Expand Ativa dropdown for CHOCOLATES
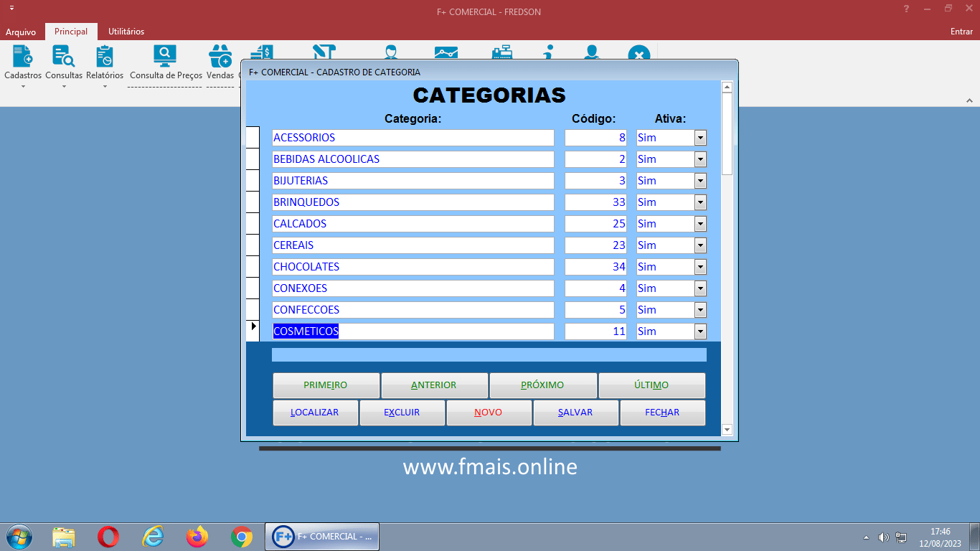 click(x=700, y=267)
